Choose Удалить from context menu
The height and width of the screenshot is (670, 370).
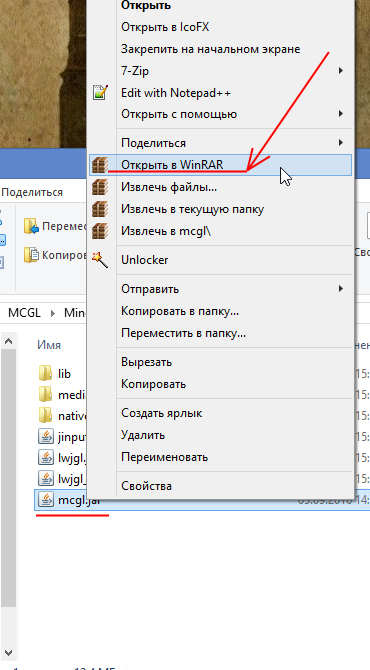(x=143, y=435)
